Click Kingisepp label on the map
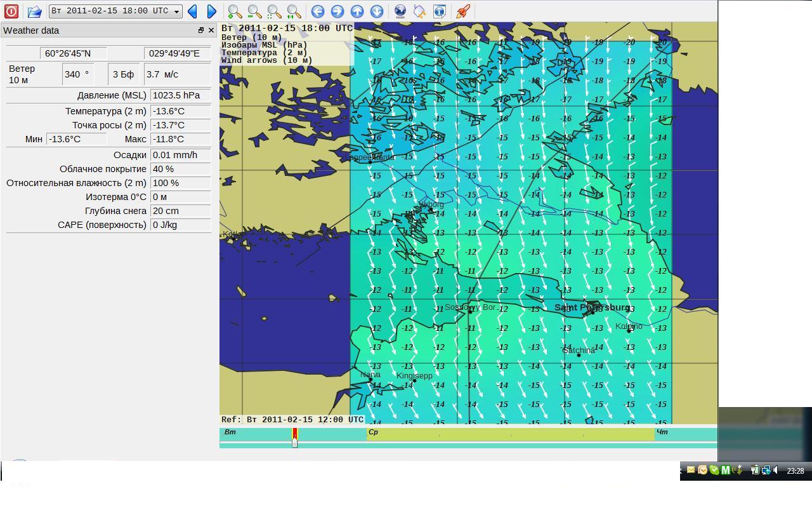812x508 pixels. tap(414, 375)
